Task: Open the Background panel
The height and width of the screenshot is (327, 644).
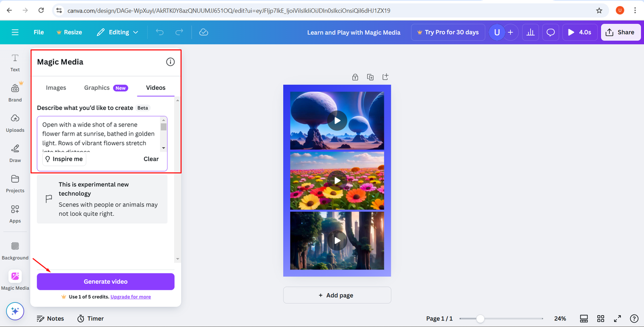Action: [15, 250]
